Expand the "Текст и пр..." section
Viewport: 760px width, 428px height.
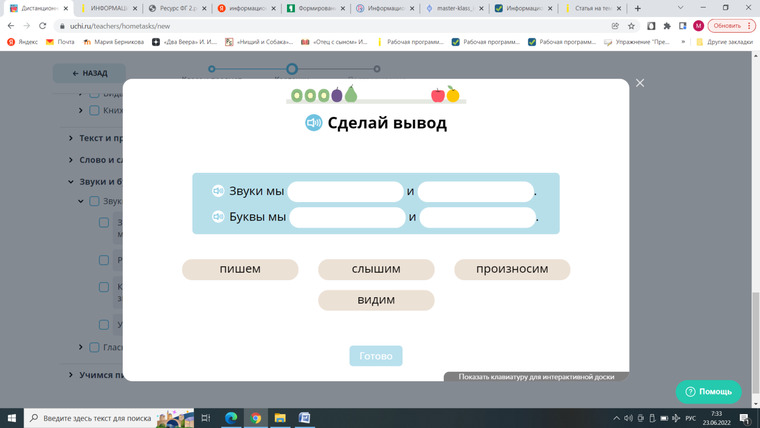[x=70, y=138]
